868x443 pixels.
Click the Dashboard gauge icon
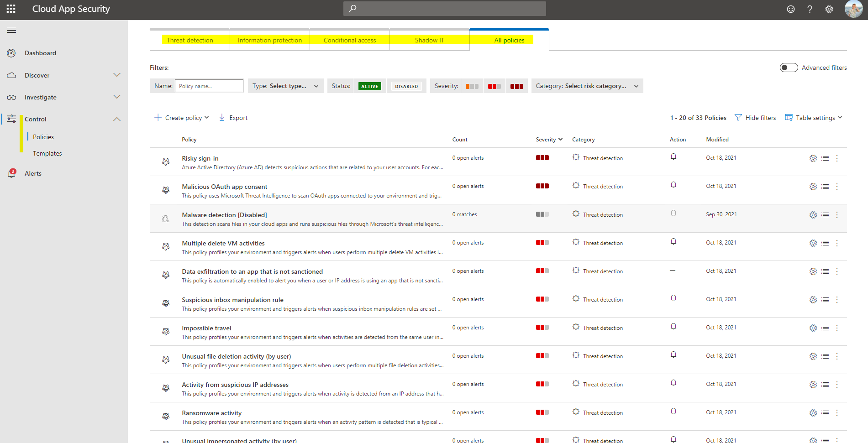11,53
